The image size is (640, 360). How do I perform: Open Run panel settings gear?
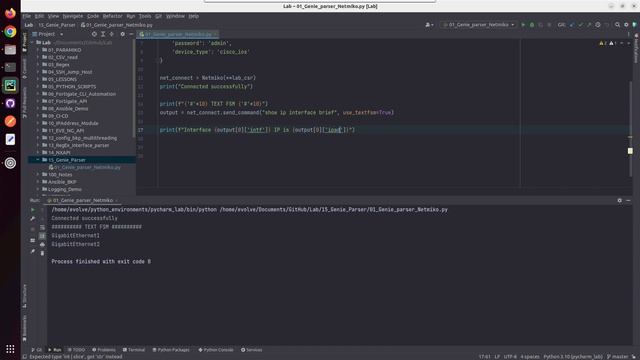pos(620,200)
